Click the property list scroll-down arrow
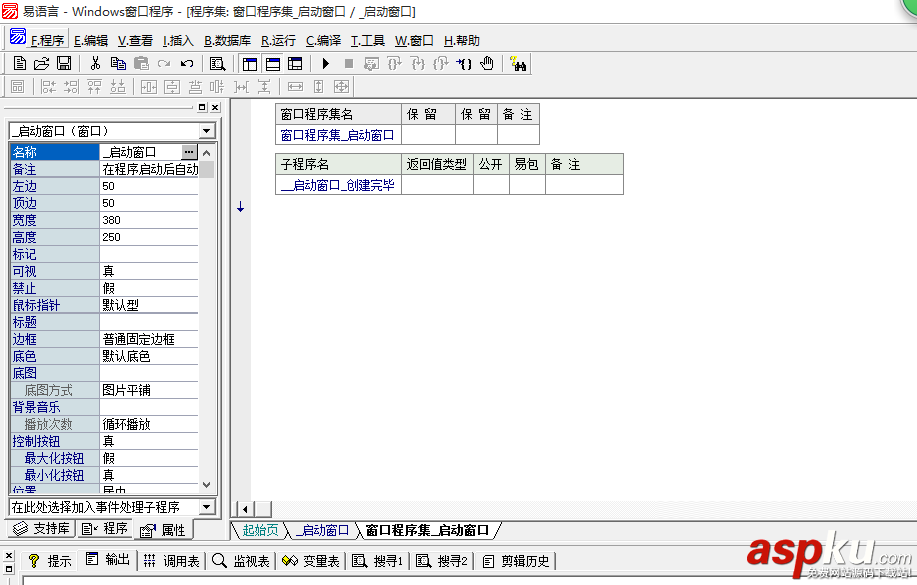This screenshot has height=585, width=917. 206,484
